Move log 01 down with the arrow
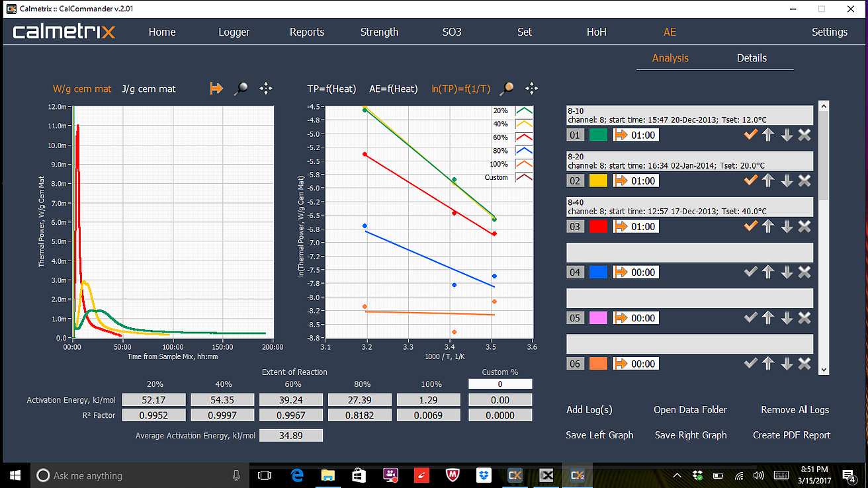The height and width of the screenshot is (488, 868). tap(786, 135)
